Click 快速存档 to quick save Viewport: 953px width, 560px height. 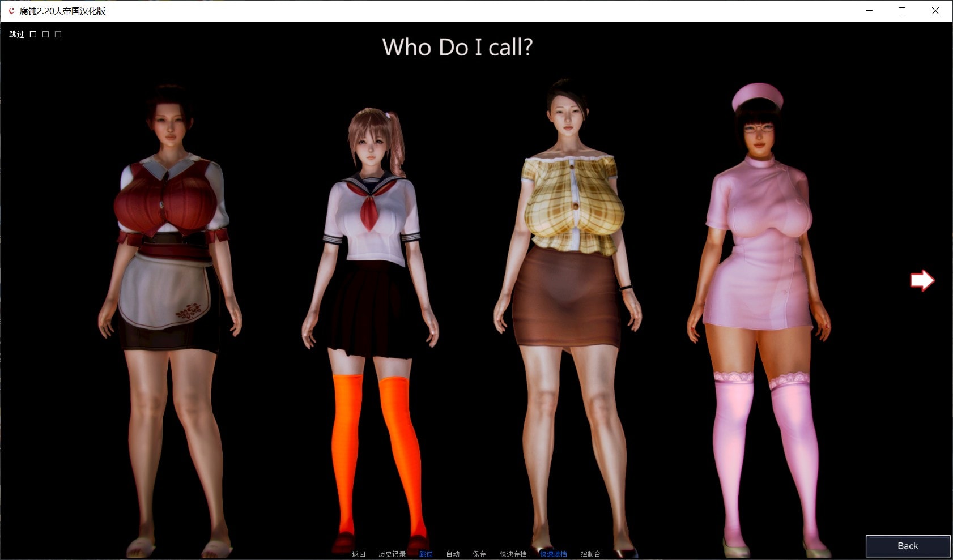pos(513,554)
